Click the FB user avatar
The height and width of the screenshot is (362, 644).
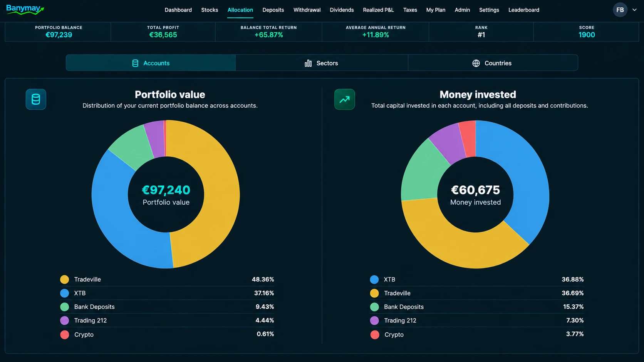(620, 10)
